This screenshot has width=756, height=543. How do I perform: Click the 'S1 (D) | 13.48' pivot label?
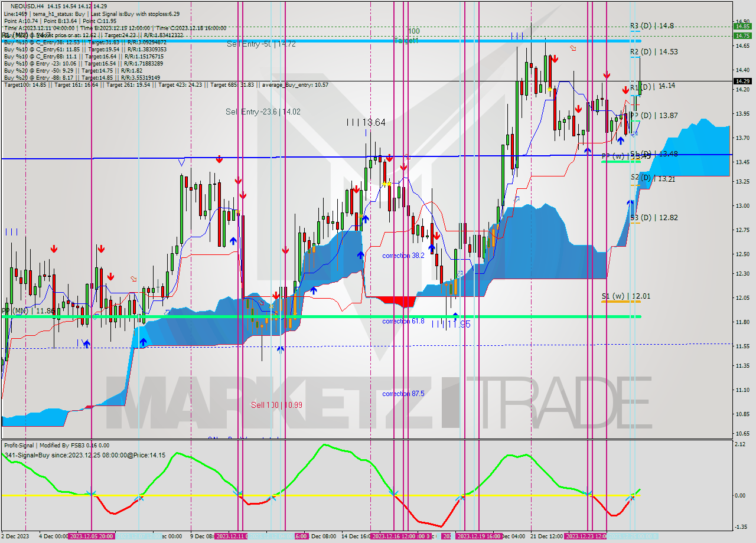pyautogui.click(x=654, y=154)
